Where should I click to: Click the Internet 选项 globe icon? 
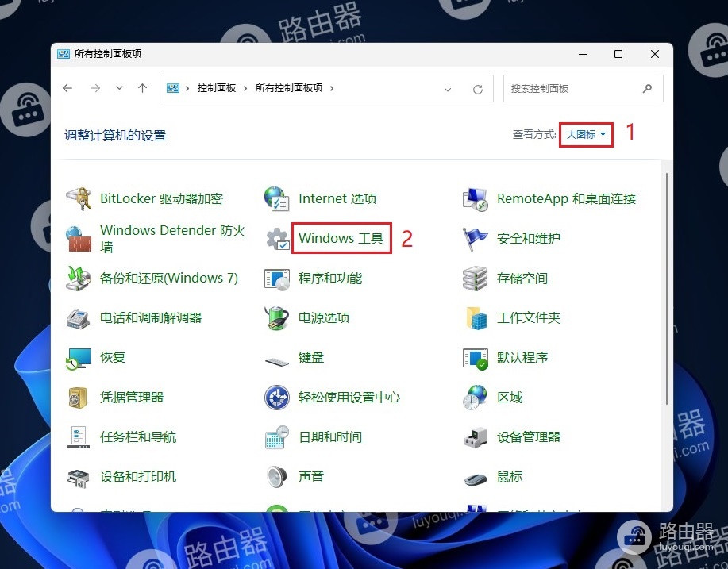[277, 198]
